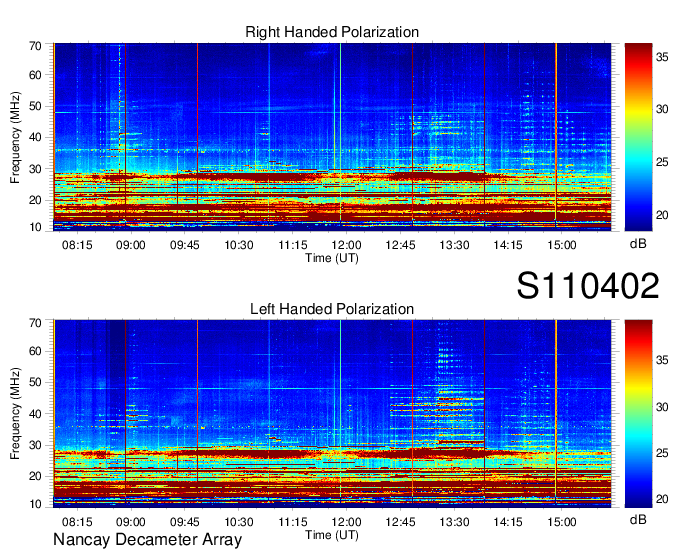Click the "Nancay Decameter Array" caption
The width and height of the screenshot is (680, 552).
[x=147, y=539]
